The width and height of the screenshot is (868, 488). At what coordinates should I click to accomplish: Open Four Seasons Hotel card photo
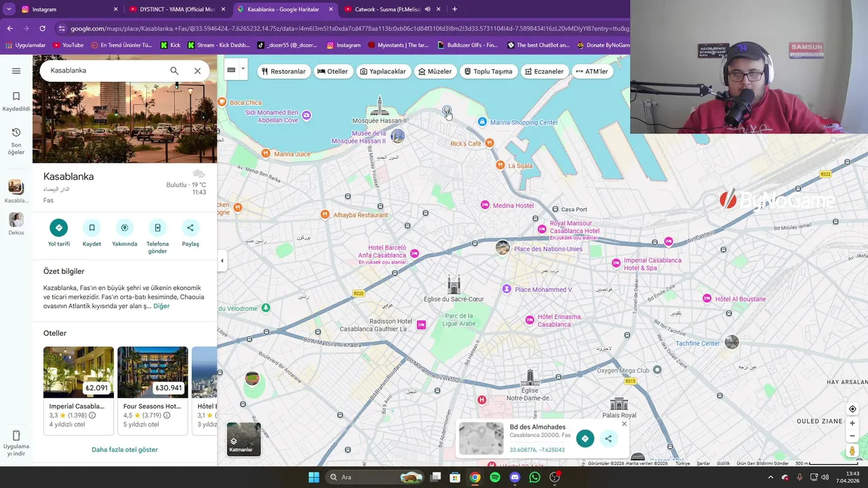(x=153, y=372)
